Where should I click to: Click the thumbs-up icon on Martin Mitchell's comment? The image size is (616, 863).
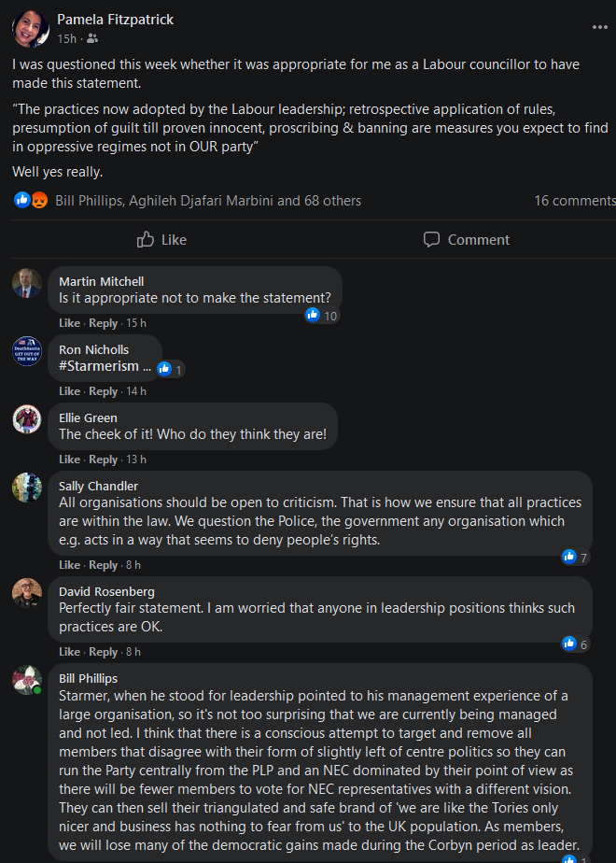(x=313, y=315)
